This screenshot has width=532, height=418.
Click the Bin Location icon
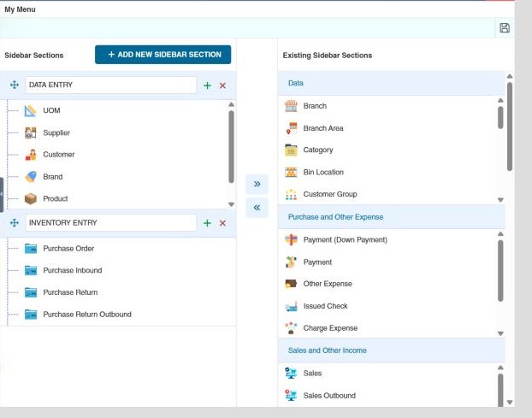pyautogui.click(x=291, y=172)
